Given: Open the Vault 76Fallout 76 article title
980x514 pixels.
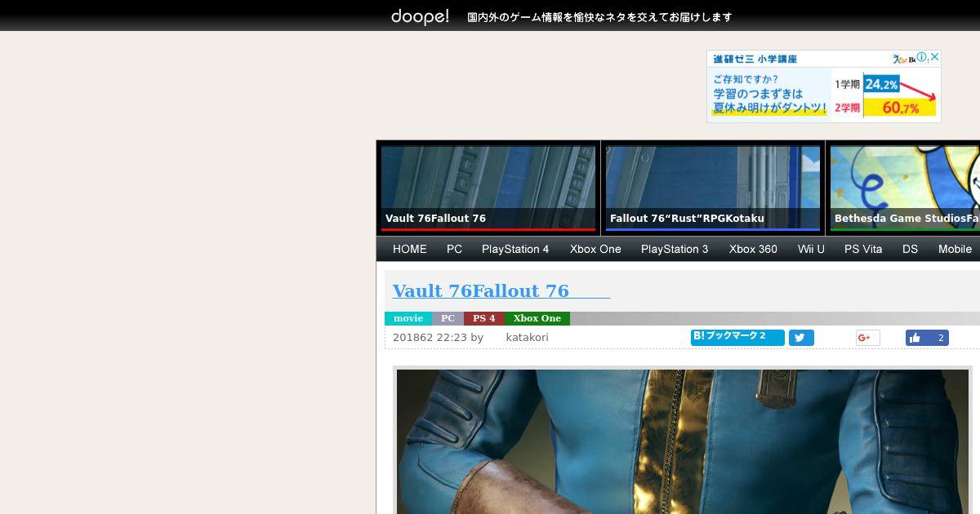Looking at the screenshot, I should tap(501, 290).
